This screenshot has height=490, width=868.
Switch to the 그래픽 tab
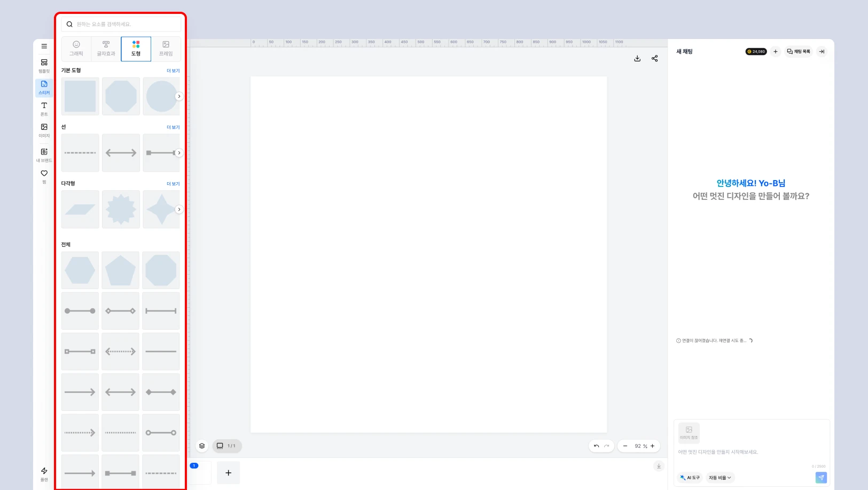tap(76, 49)
